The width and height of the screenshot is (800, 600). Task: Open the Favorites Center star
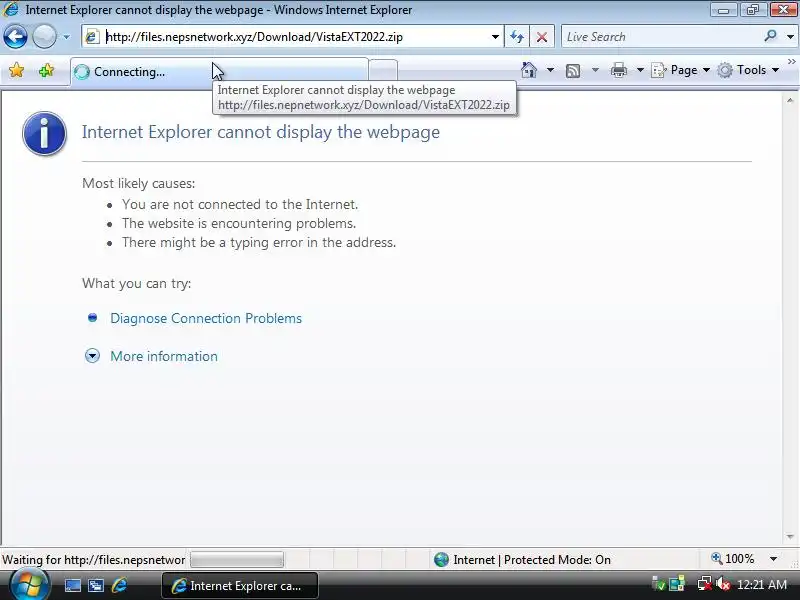pos(16,70)
